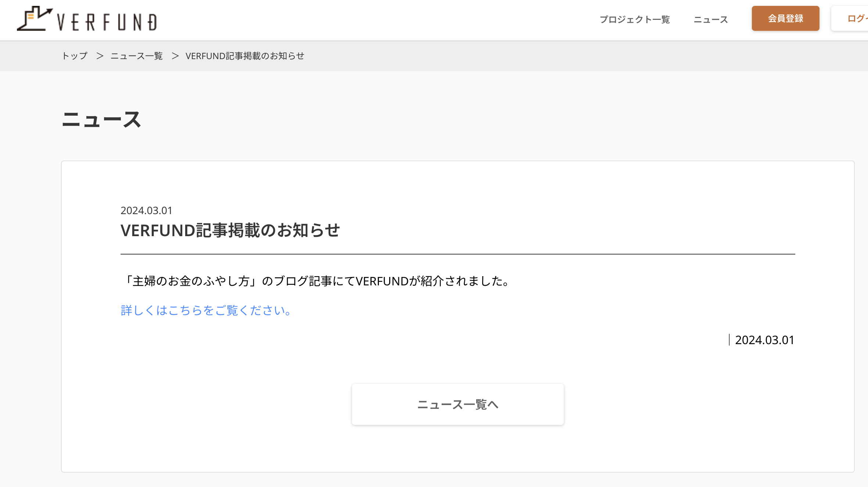Click the ニュース page heading
The width and height of the screenshot is (868, 487).
(101, 119)
